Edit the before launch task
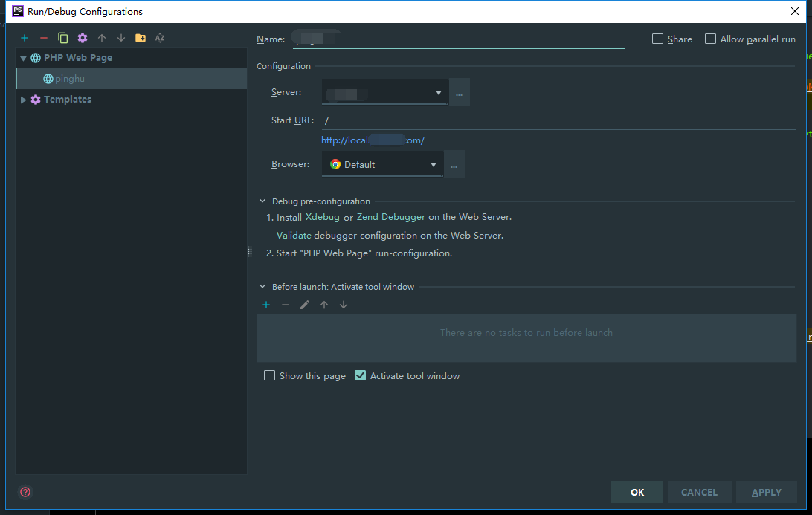The height and width of the screenshot is (515, 812). [305, 305]
